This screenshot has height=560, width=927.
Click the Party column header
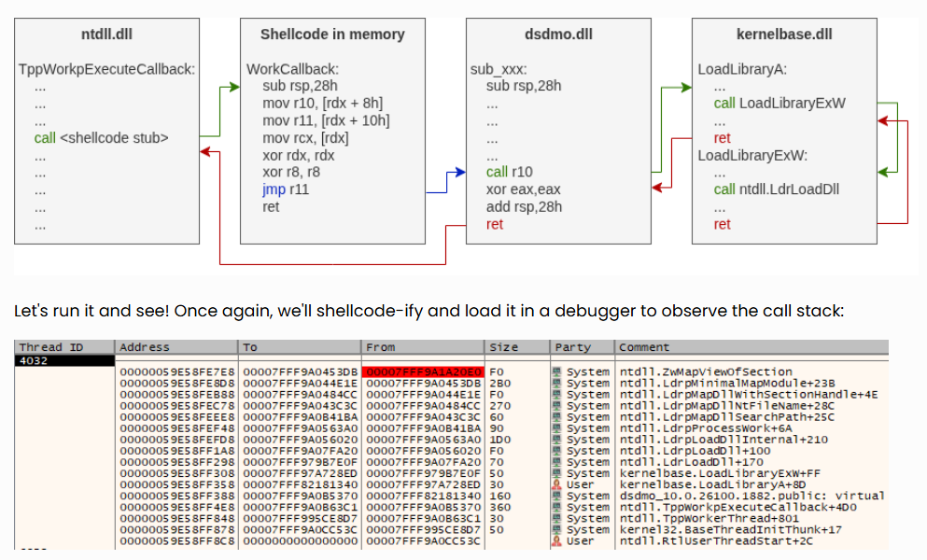pyautogui.click(x=572, y=347)
